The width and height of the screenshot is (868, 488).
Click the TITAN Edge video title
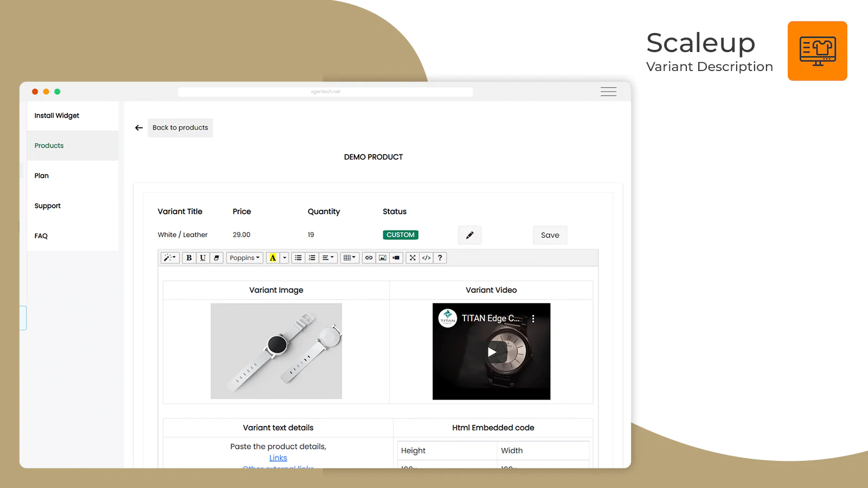tap(490, 318)
